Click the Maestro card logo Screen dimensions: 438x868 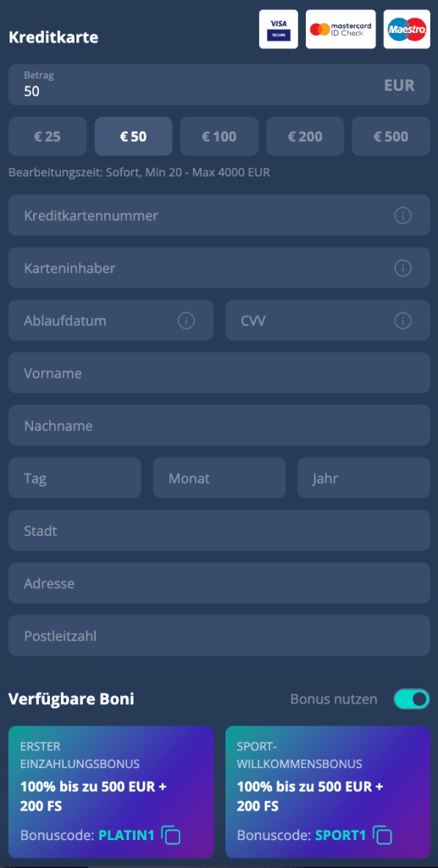pos(407,30)
